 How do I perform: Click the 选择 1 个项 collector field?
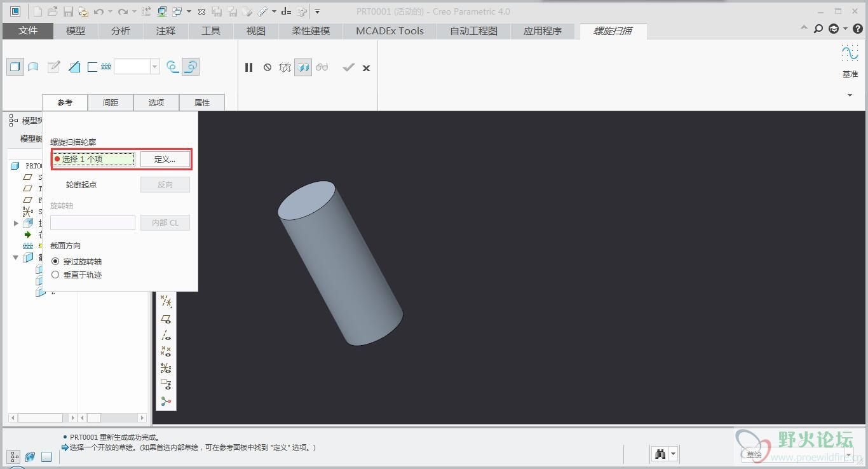pyautogui.click(x=93, y=159)
